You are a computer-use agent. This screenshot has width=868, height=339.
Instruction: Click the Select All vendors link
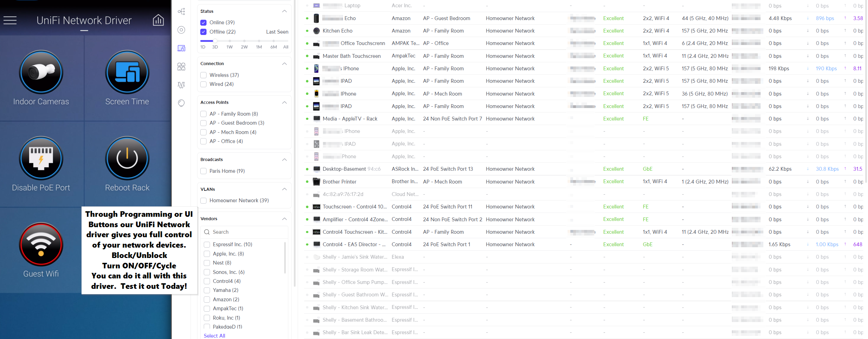pyautogui.click(x=214, y=336)
